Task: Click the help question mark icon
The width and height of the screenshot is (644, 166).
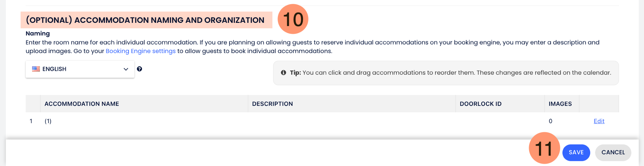Action: (139, 69)
